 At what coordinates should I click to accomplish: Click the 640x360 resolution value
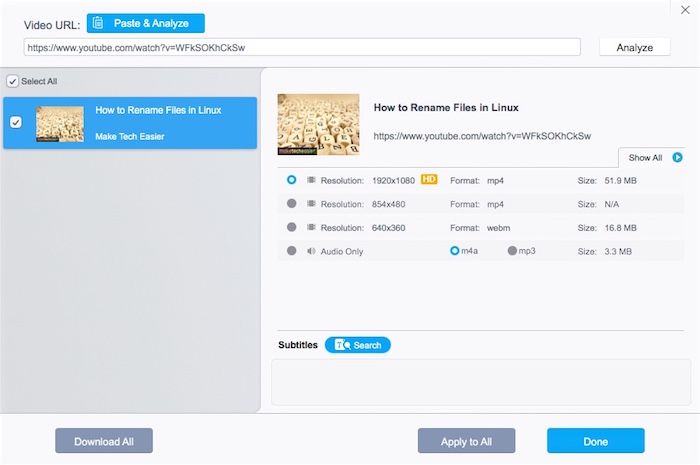(x=388, y=228)
